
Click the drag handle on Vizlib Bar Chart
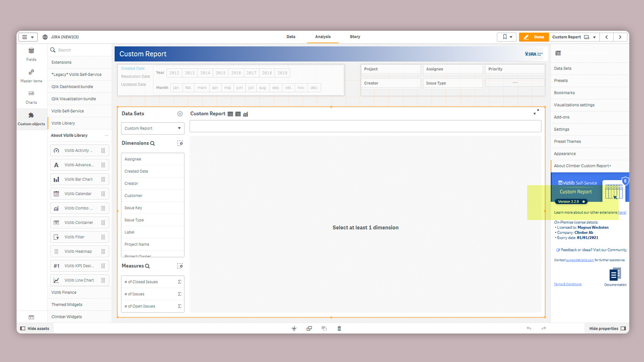pyautogui.click(x=103, y=180)
